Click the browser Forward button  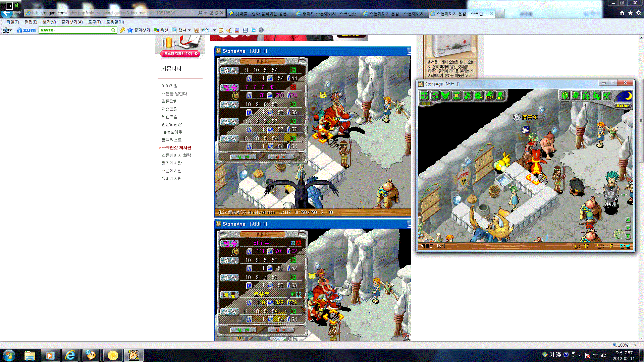coord(18,13)
